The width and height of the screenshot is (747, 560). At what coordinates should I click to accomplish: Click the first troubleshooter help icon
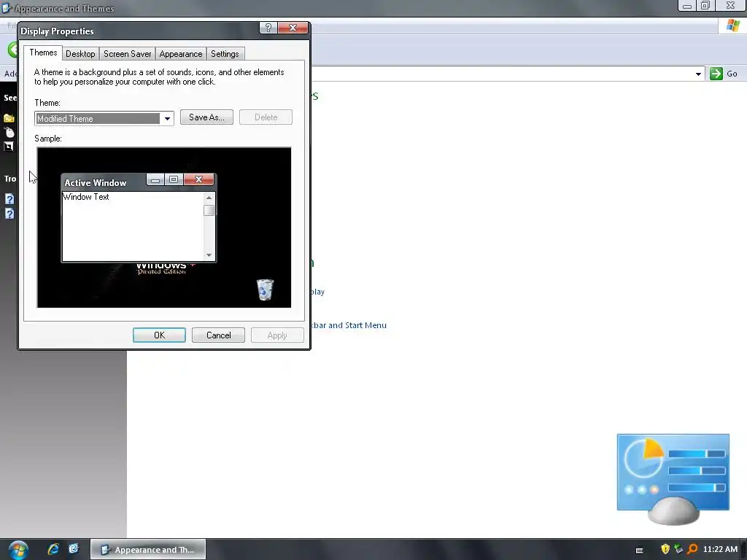pyautogui.click(x=9, y=199)
